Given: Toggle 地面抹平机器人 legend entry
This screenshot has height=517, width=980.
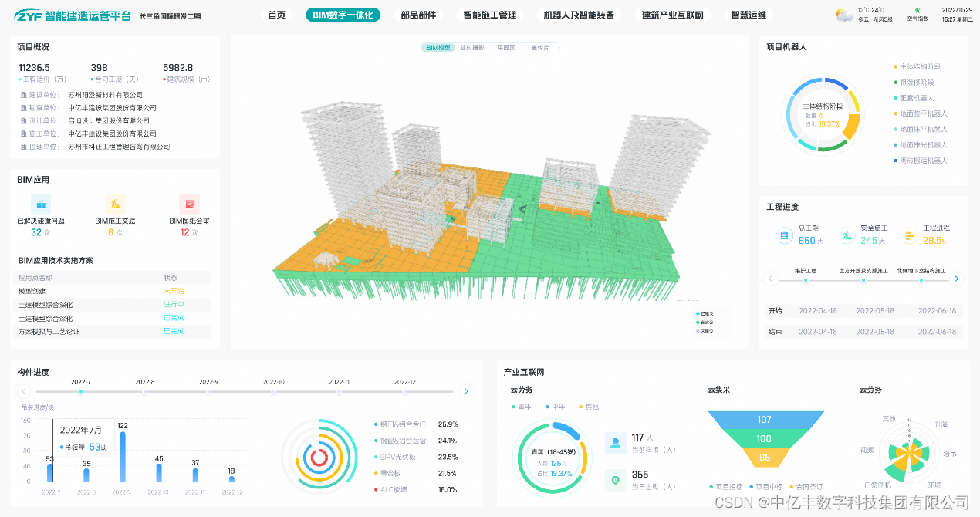Looking at the screenshot, I should 920,129.
